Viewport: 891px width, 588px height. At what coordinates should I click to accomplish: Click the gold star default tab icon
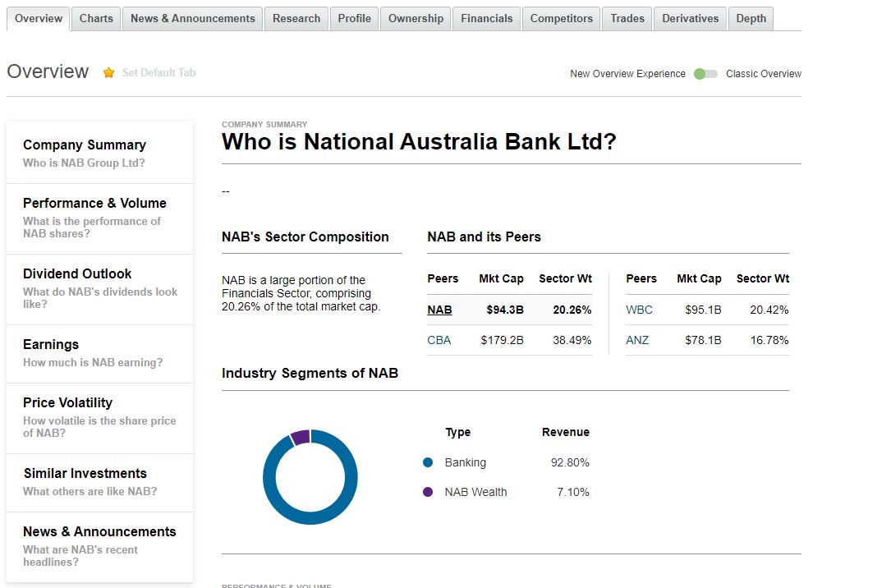pyautogui.click(x=108, y=73)
